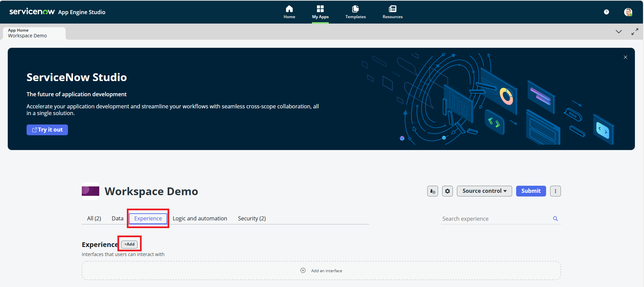Switch to the Security (2) tab
Image resolution: width=644 pixels, height=287 pixels.
pos(252,218)
